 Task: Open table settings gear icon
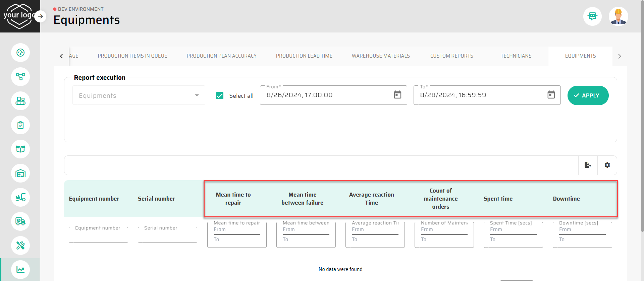pyautogui.click(x=607, y=165)
